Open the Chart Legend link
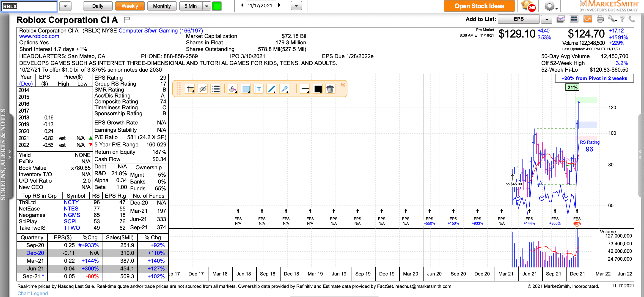Image resolution: width=644 pixels, height=297 pixels. pos(33,293)
